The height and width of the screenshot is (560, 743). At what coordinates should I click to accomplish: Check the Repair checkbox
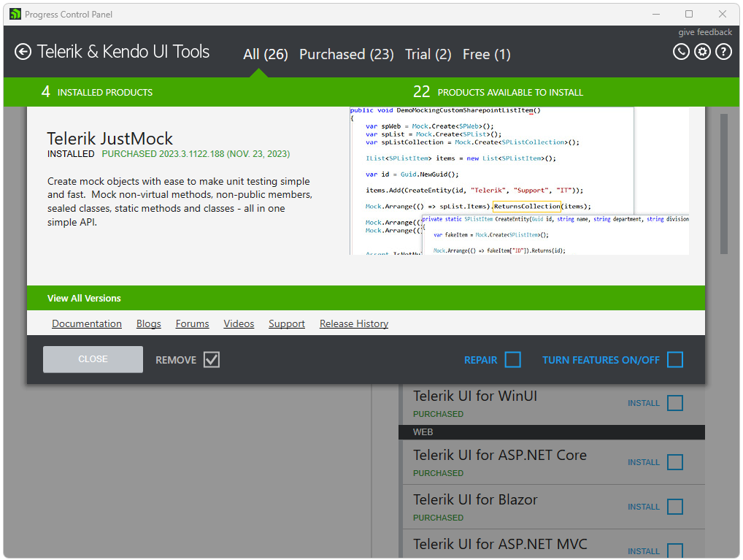512,359
